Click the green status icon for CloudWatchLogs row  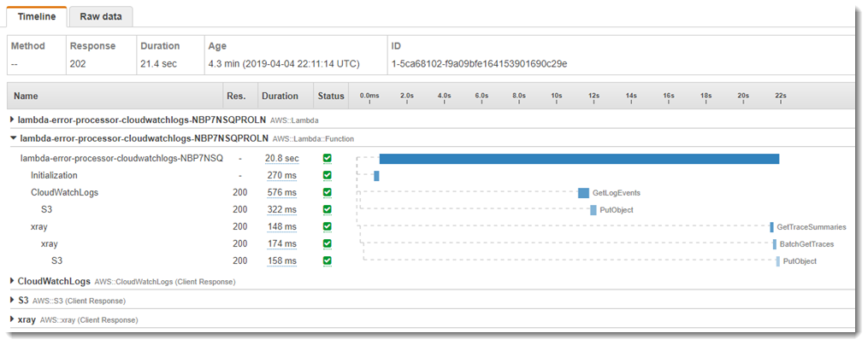point(328,192)
